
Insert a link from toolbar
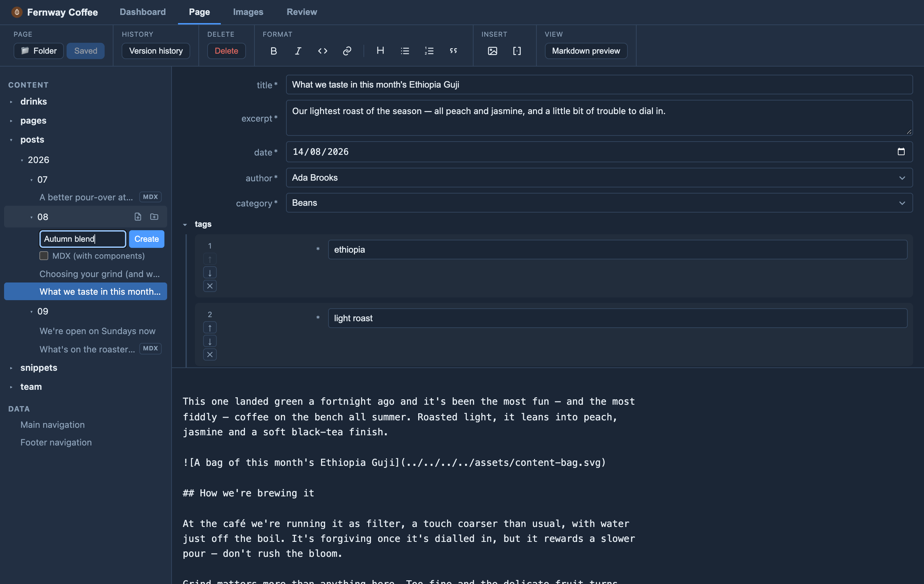coord(347,51)
